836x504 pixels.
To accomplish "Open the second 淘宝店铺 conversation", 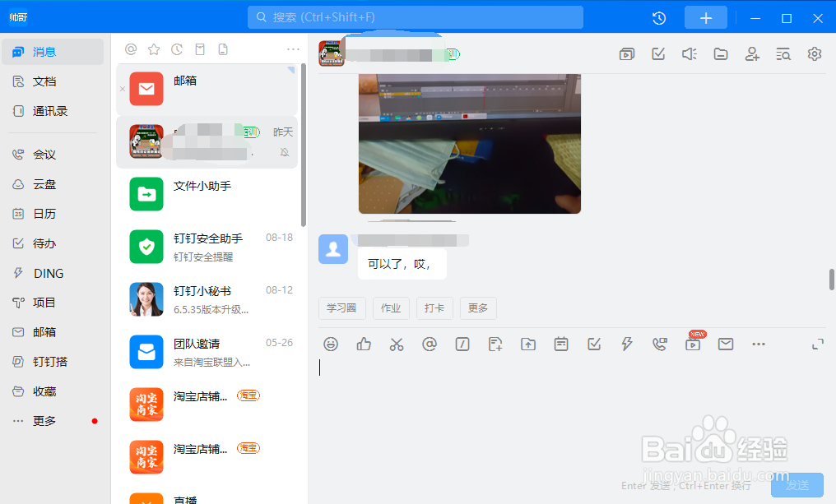I will (x=207, y=457).
